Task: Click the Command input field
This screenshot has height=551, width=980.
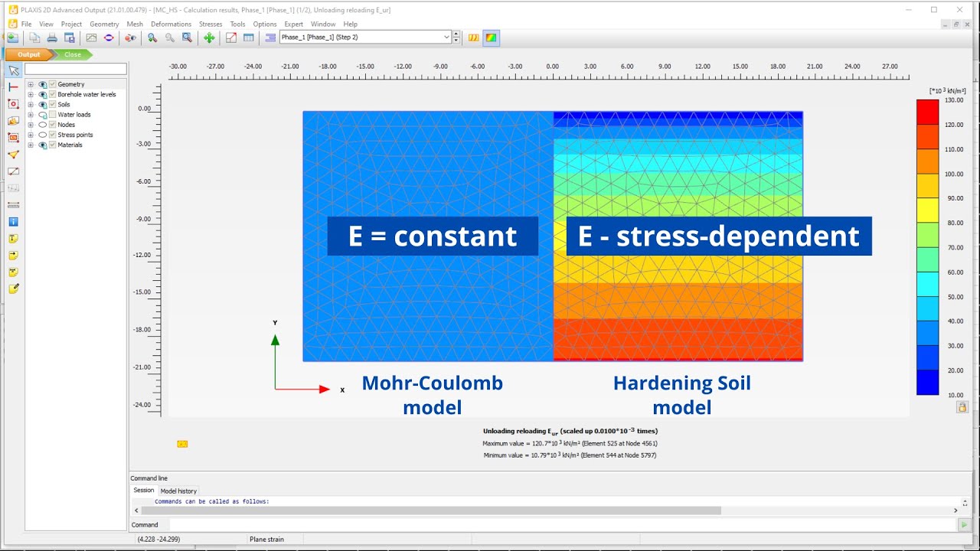Action: (563, 525)
